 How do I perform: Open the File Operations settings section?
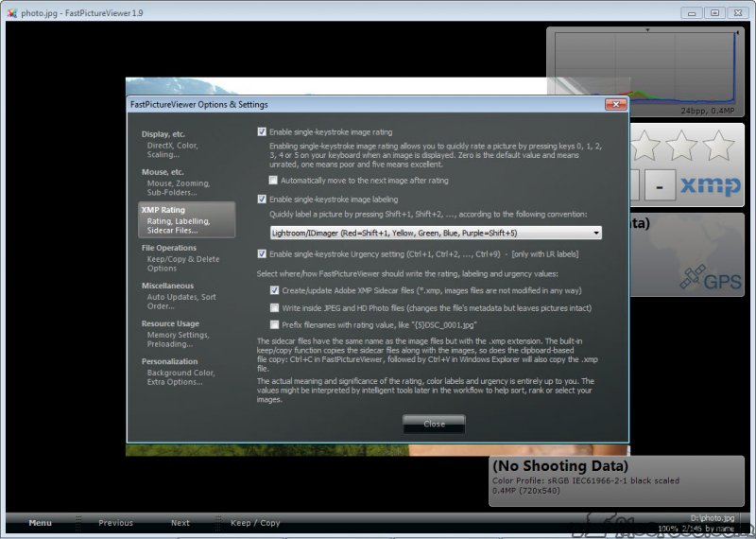click(185, 257)
